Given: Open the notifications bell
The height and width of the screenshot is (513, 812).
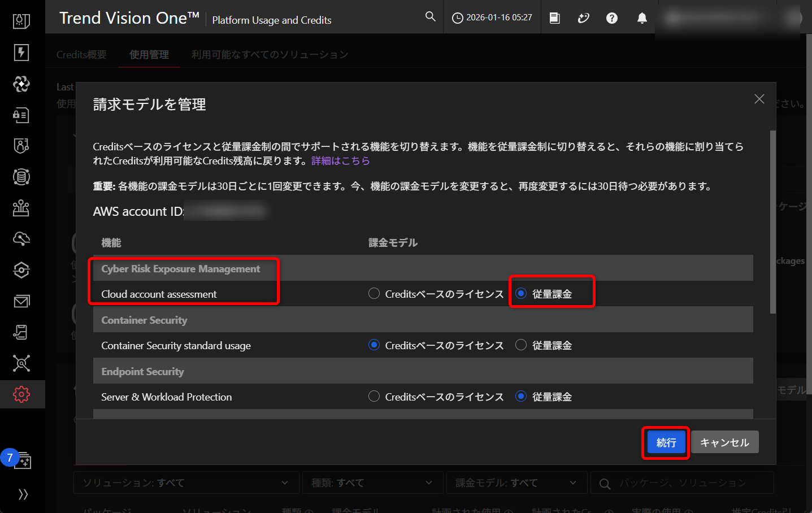Looking at the screenshot, I should pyautogui.click(x=642, y=18).
